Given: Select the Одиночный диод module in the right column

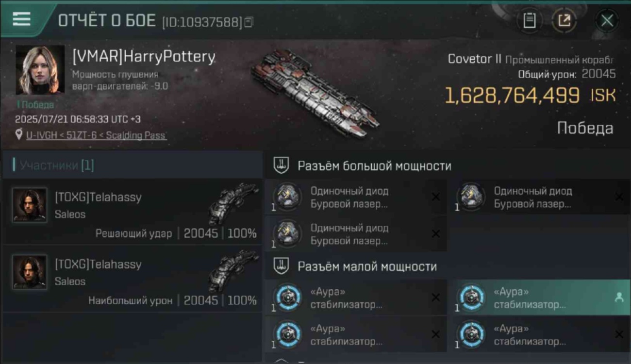Looking at the screenshot, I should pyautogui.click(x=541, y=198).
